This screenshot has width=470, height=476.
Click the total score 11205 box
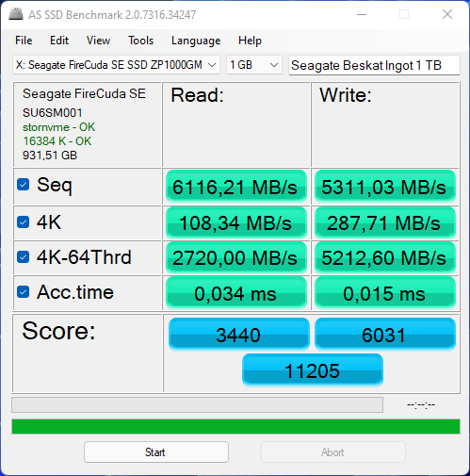(313, 370)
